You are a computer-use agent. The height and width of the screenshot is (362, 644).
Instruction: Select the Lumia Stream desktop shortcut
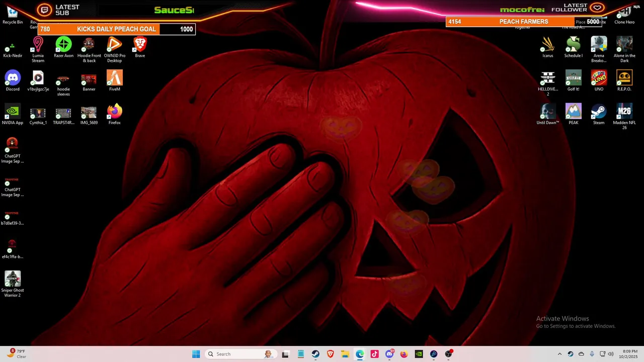(x=38, y=50)
